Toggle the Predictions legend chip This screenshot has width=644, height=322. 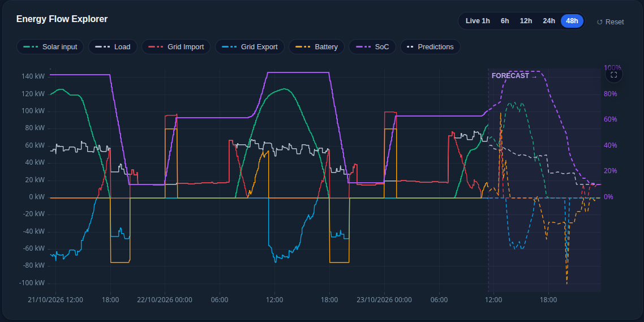430,47
